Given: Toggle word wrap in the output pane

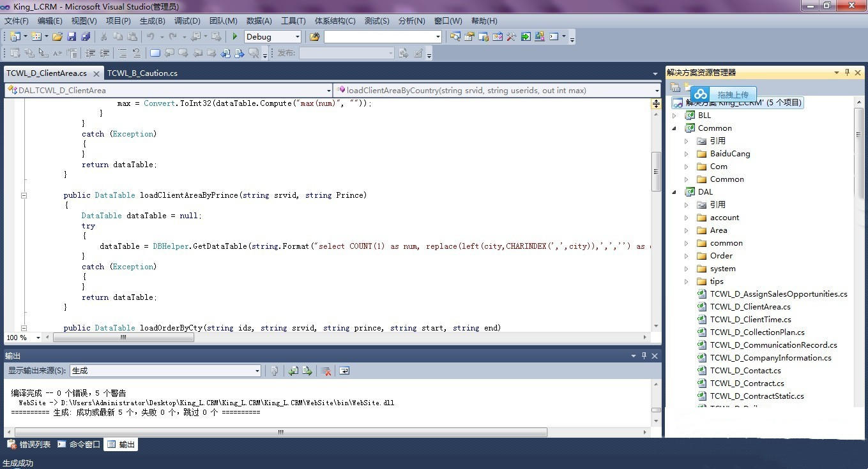Looking at the screenshot, I should 344,371.
